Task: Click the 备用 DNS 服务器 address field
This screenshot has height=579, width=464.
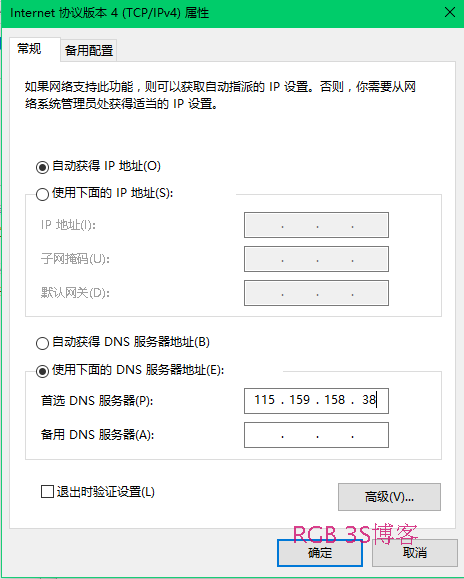Action: [316, 435]
